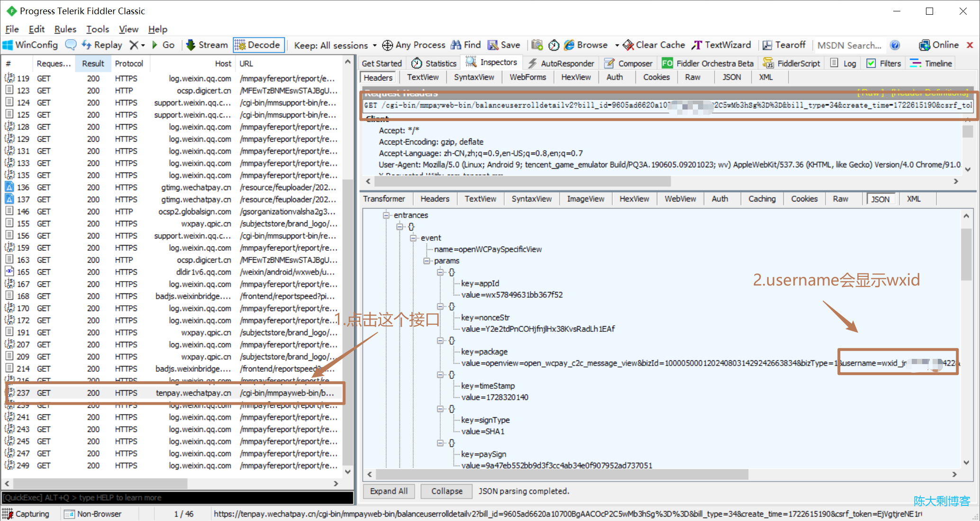Open the Rules menu

coord(65,29)
